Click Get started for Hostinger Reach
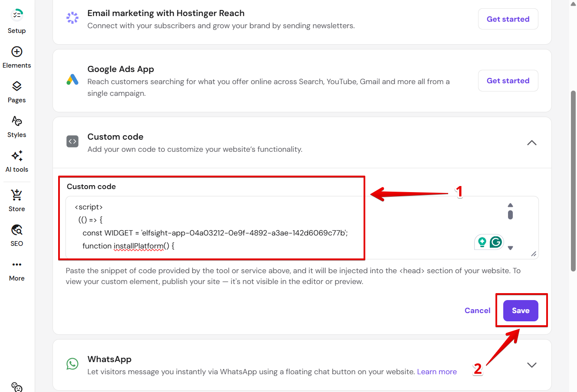 508,19
